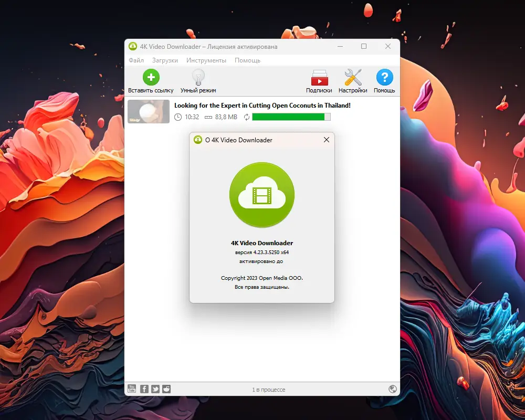Open the Facebook icon in status bar
The width and height of the screenshot is (525, 420).
click(144, 389)
